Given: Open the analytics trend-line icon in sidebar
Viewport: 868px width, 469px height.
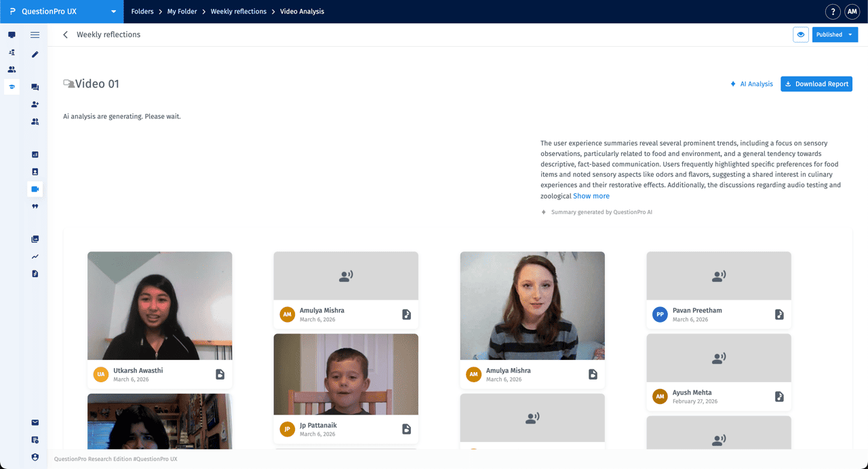Looking at the screenshot, I should point(35,256).
